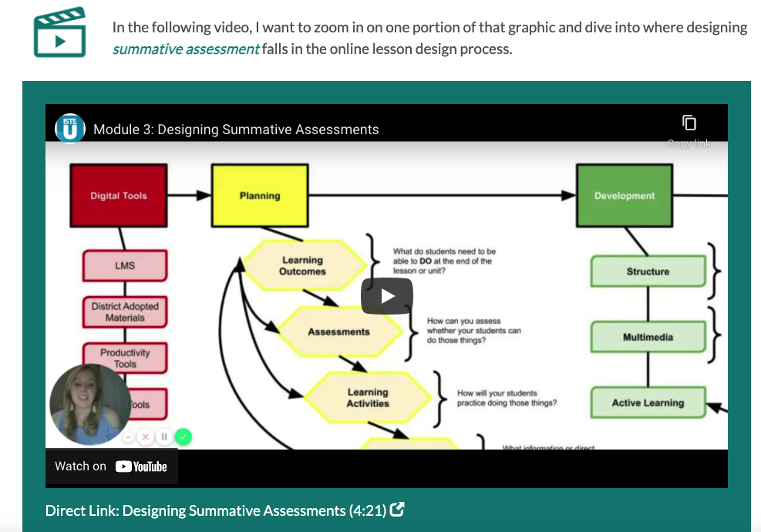
Task: Open the ISTE U channel logo
Action: [x=70, y=129]
